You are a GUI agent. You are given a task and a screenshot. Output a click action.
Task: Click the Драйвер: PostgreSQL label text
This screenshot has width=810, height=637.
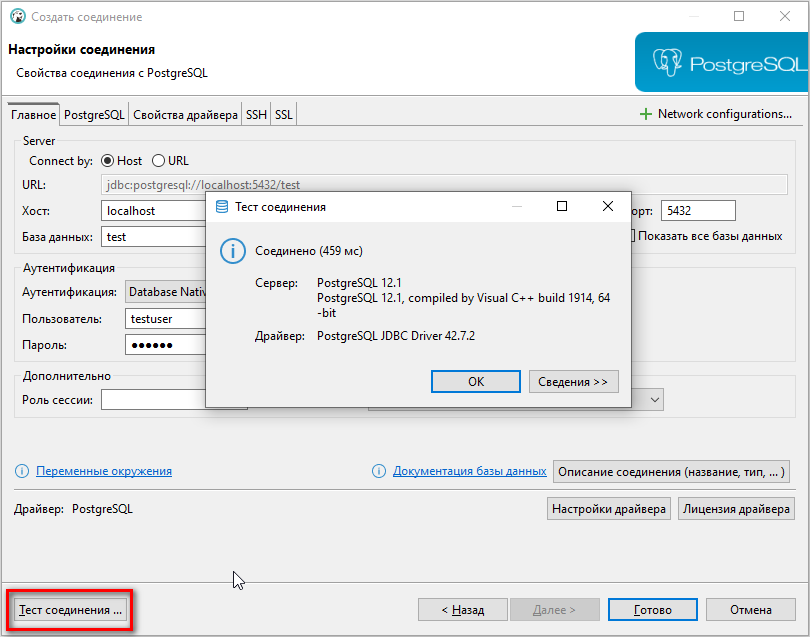(73, 509)
